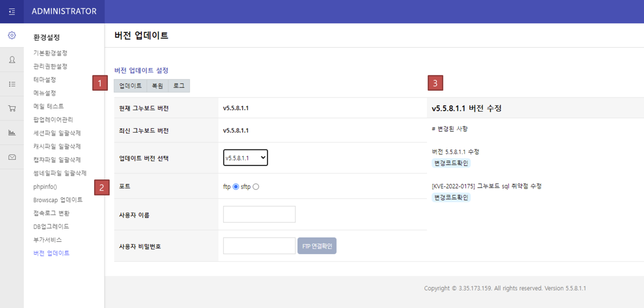Open the member management user icon

[x=12, y=60]
